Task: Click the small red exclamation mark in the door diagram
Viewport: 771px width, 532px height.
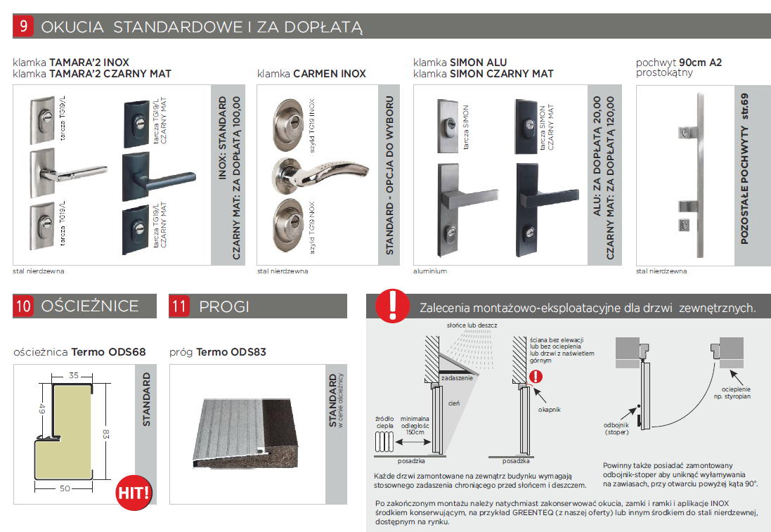Action: [536, 377]
